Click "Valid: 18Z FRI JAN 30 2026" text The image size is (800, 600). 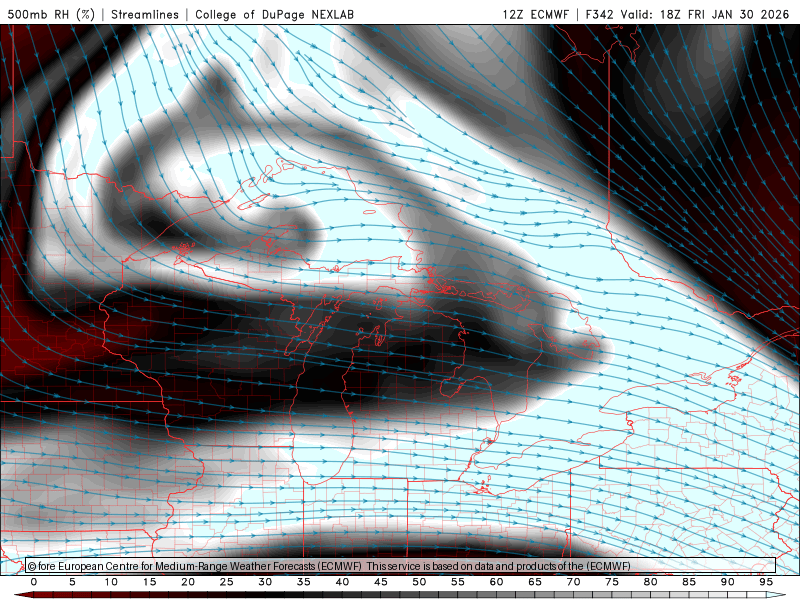705,14
